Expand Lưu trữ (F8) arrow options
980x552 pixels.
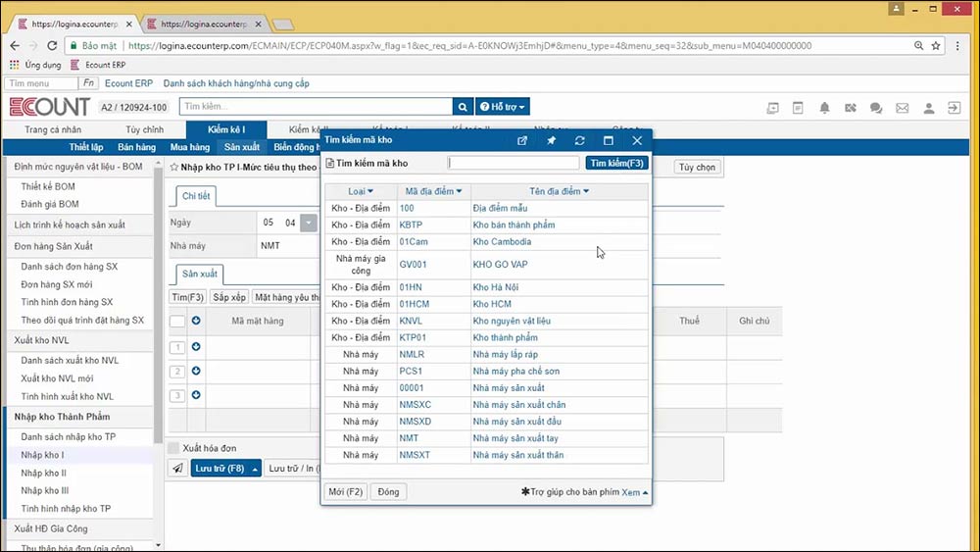255,469
